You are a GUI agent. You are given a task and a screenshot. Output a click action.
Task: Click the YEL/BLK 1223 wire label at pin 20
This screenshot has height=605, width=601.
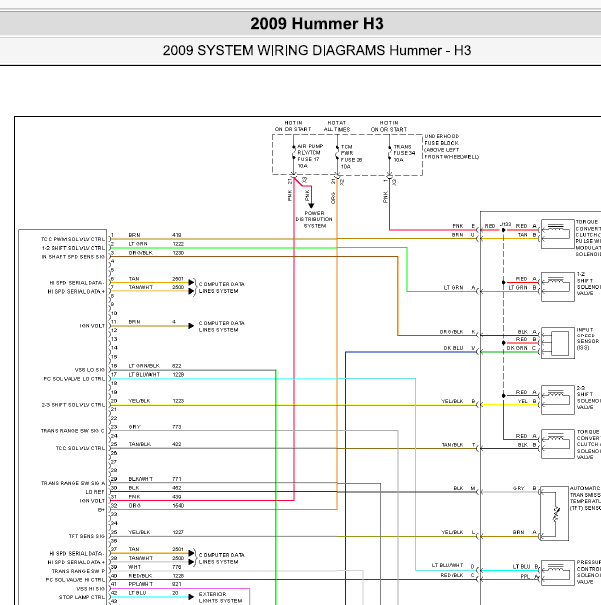click(x=156, y=401)
